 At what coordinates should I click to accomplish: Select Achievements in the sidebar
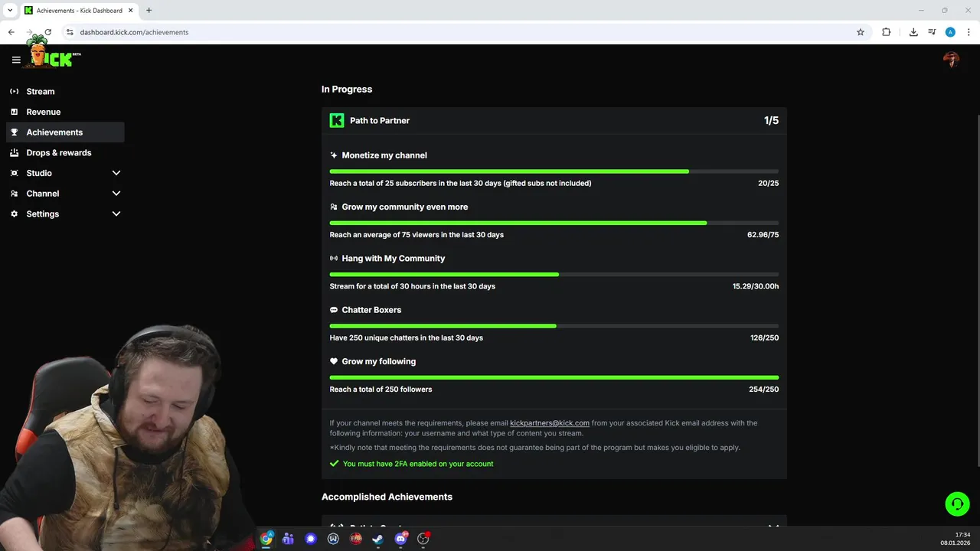point(64,132)
